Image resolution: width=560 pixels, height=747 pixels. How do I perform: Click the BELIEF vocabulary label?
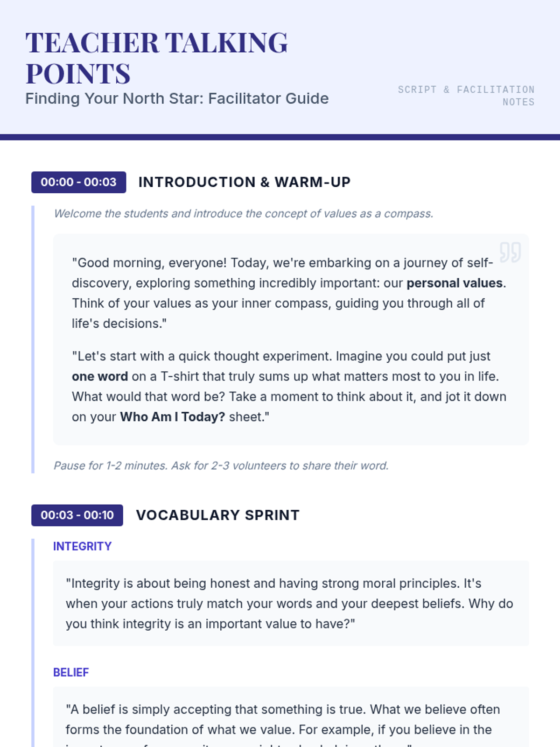(x=71, y=672)
